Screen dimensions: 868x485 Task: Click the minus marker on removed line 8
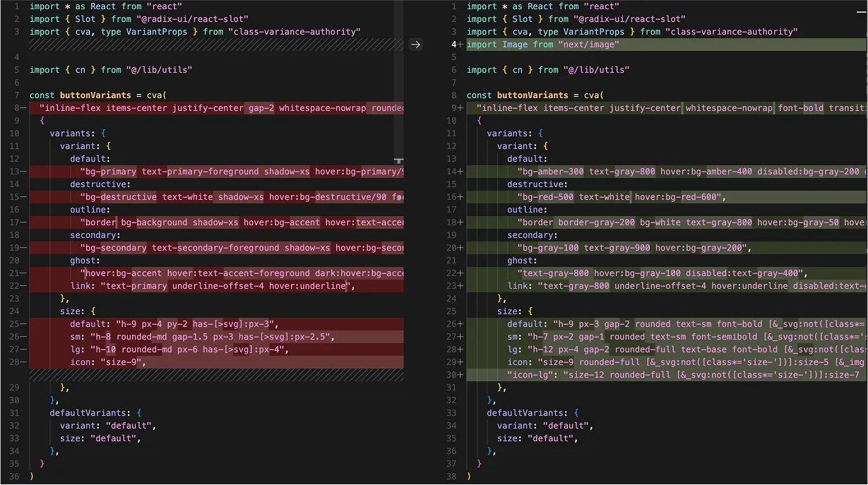tap(23, 108)
